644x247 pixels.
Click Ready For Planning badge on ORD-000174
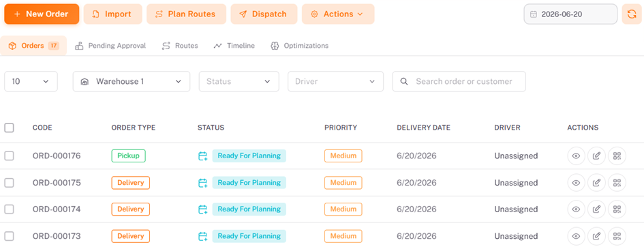249,209
